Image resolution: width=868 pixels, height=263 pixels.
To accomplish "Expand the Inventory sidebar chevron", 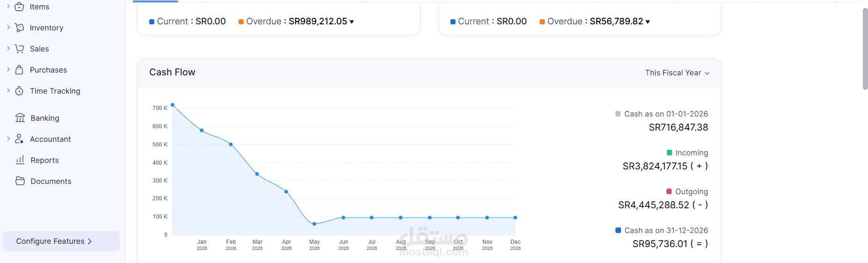I will point(8,27).
